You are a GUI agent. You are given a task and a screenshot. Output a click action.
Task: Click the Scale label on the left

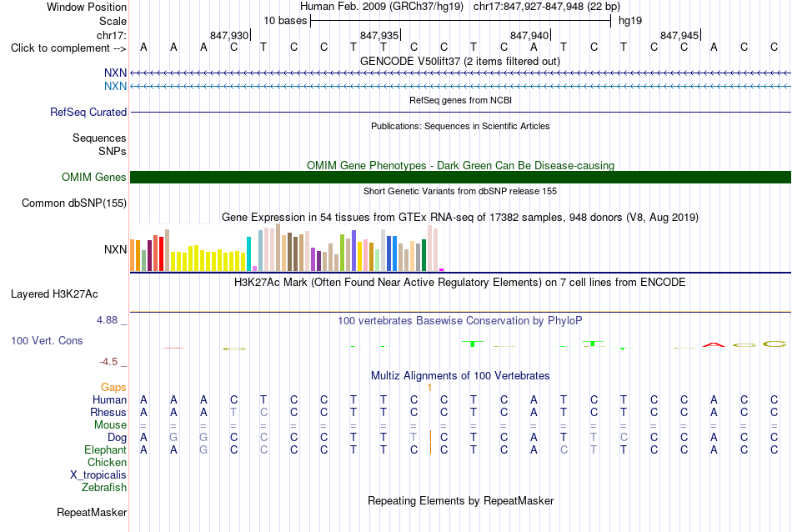pyautogui.click(x=113, y=21)
